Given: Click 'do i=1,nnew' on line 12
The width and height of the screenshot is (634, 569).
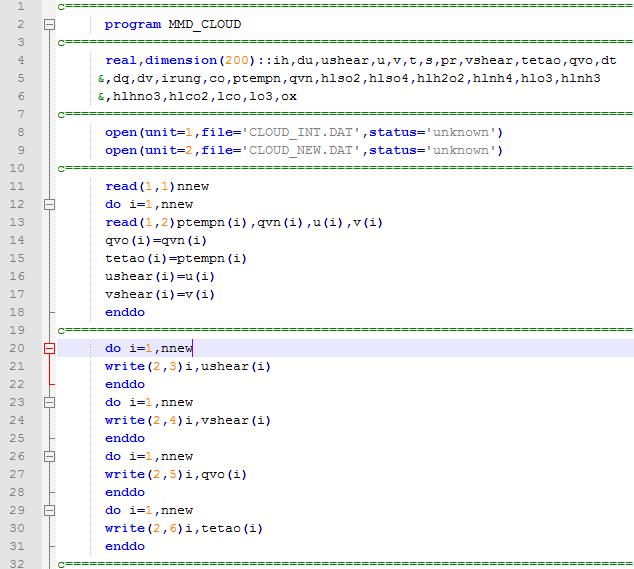Looking at the screenshot, I should tap(149, 204).
